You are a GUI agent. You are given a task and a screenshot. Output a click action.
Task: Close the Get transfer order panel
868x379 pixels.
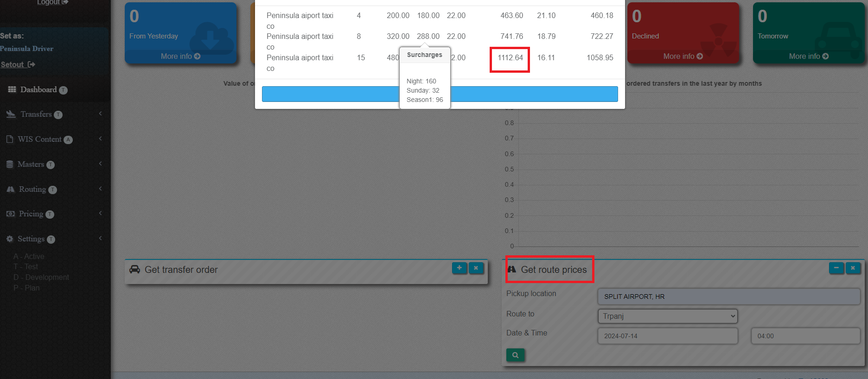(x=476, y=268)
